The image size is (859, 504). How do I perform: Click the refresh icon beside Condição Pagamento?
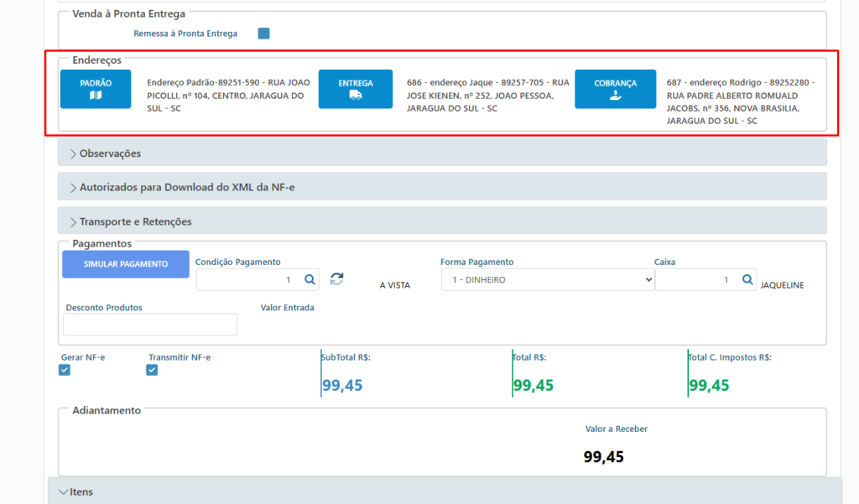pyautogui.click(x=336, y=279)
